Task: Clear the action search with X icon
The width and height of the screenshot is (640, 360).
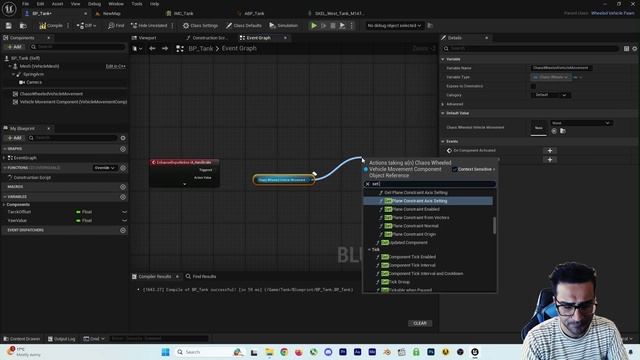Action: click(x=367, y=184)
